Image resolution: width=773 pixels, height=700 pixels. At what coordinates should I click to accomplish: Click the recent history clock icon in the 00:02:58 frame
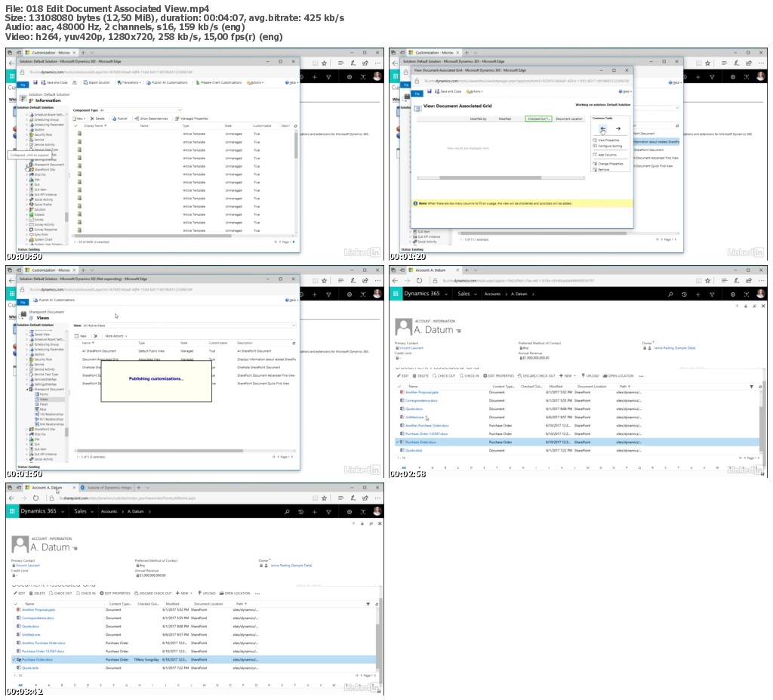pos(684,294)
